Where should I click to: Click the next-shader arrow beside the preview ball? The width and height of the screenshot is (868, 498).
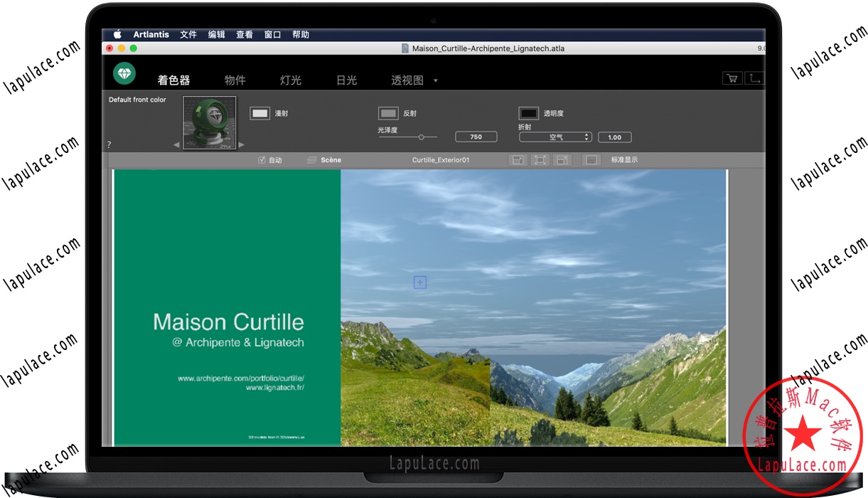(x=241, y=143)
